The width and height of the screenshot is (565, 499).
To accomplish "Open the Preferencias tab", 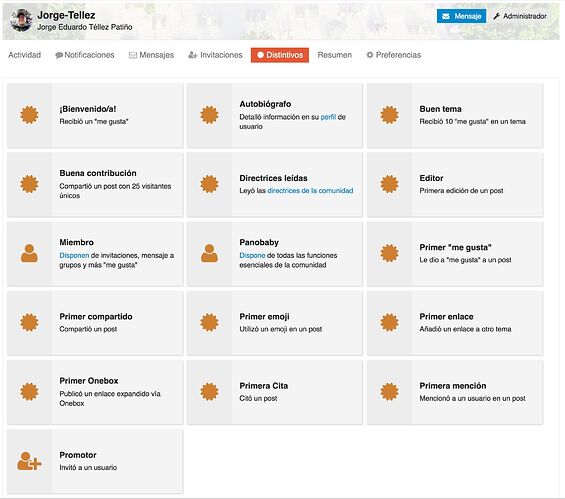I will (393, 55).
